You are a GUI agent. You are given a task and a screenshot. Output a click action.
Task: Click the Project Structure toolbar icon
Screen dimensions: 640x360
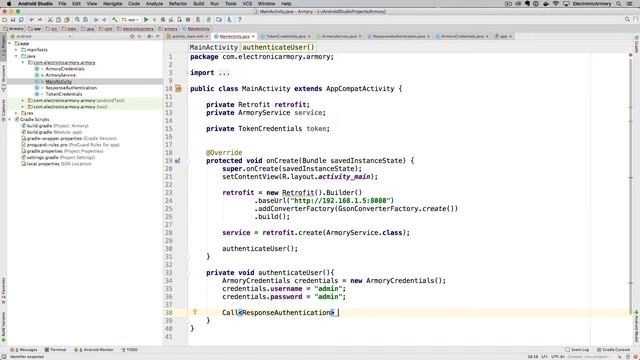(x=219, y=20)
